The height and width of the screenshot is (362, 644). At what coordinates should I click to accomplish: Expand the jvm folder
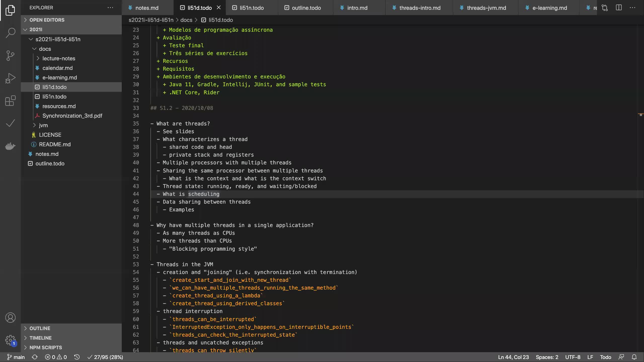(x=71, y=125)
